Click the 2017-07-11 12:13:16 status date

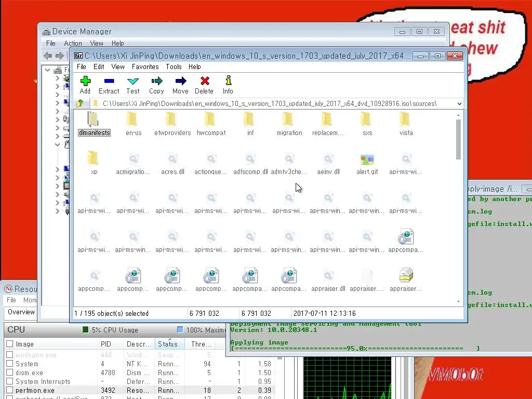click(x=324, y=313)
